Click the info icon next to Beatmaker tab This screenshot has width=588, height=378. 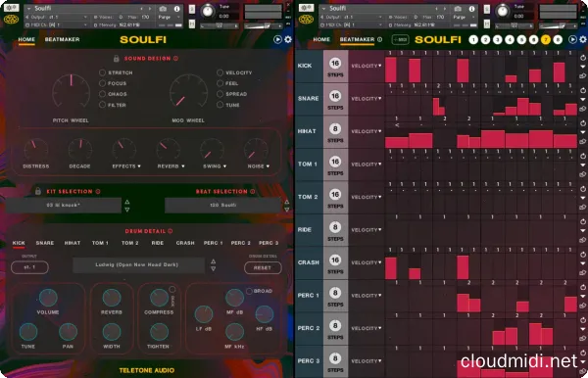click(x=380, y=39)
